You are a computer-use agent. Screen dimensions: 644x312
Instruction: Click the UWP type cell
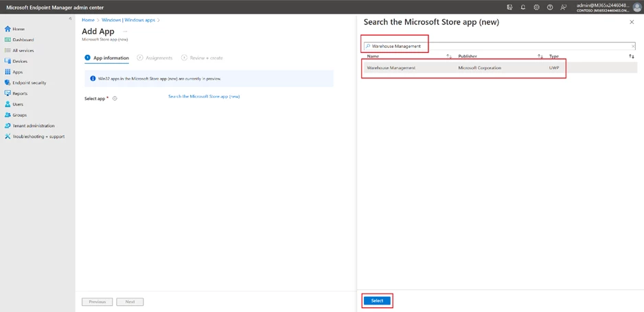pos(554,68)
